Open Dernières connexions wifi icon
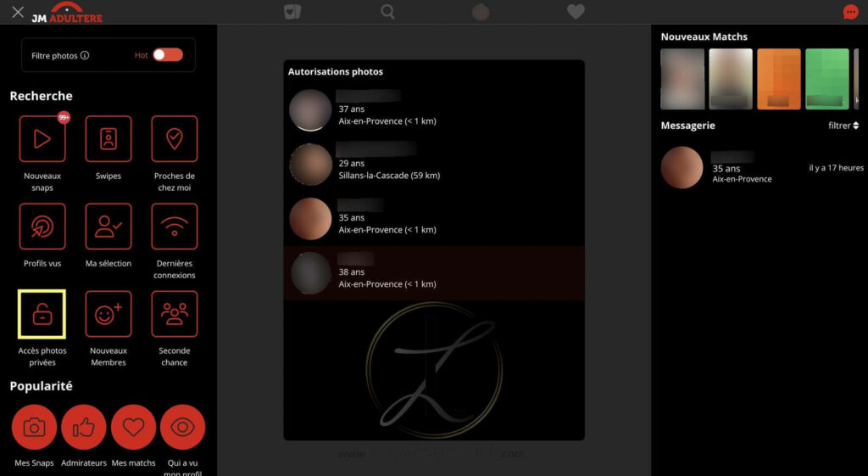This screenshot has height=476, width=868. [x=175, y=226]
